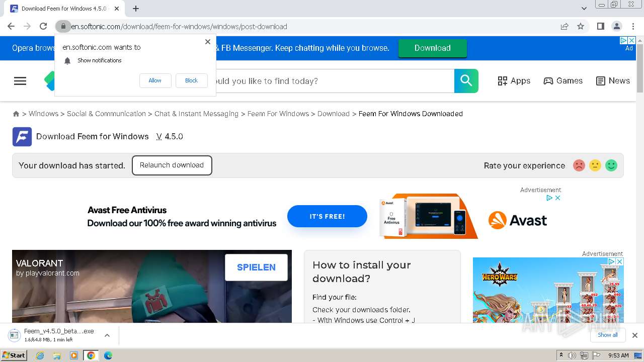This screenshot has width=644, height=362.
Task: Open media player from taskbar
Action: [x=74, y=355]
